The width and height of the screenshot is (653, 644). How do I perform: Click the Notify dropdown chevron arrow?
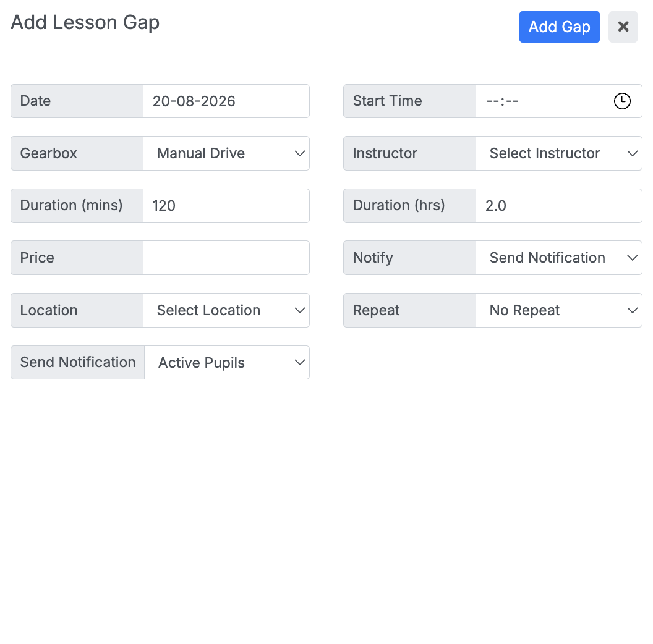pos(632,258)
